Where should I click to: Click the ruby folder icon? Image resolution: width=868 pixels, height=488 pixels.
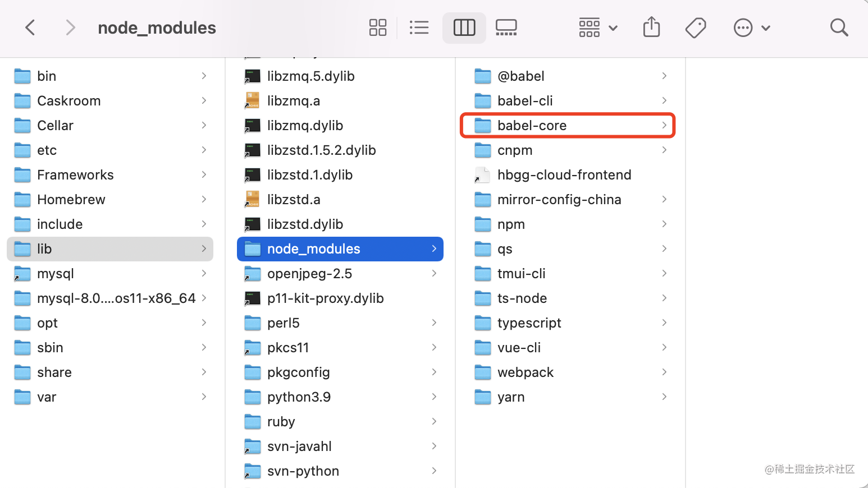pyautogui.click(x=253, y=421)
